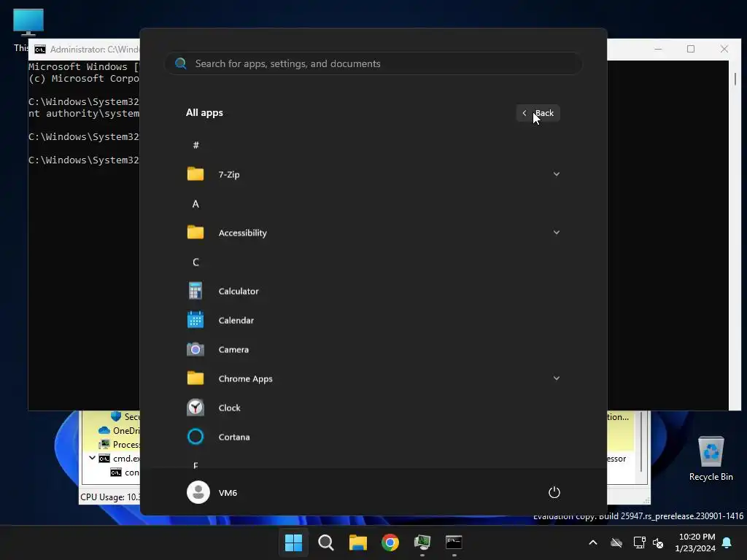Jump to letter index 'C' header
Image resolution: width=747 pixels, height=560 pixels.
[x=196, y=262]
